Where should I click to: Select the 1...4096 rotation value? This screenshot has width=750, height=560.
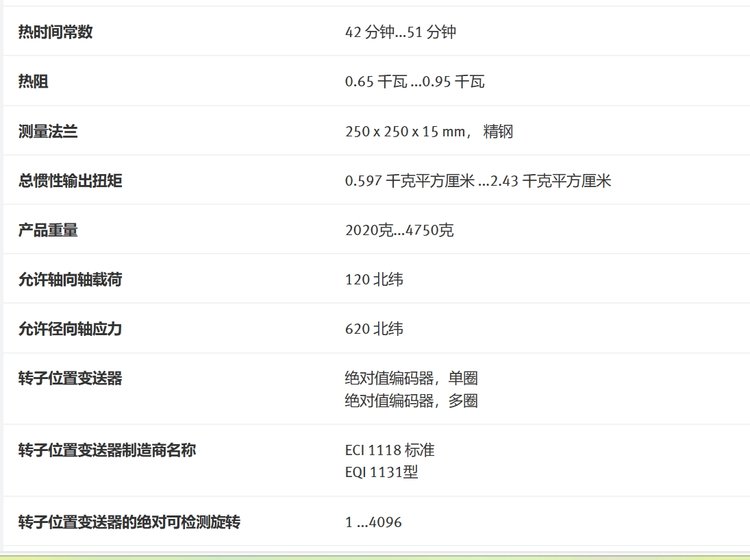[x=373, y=522]
